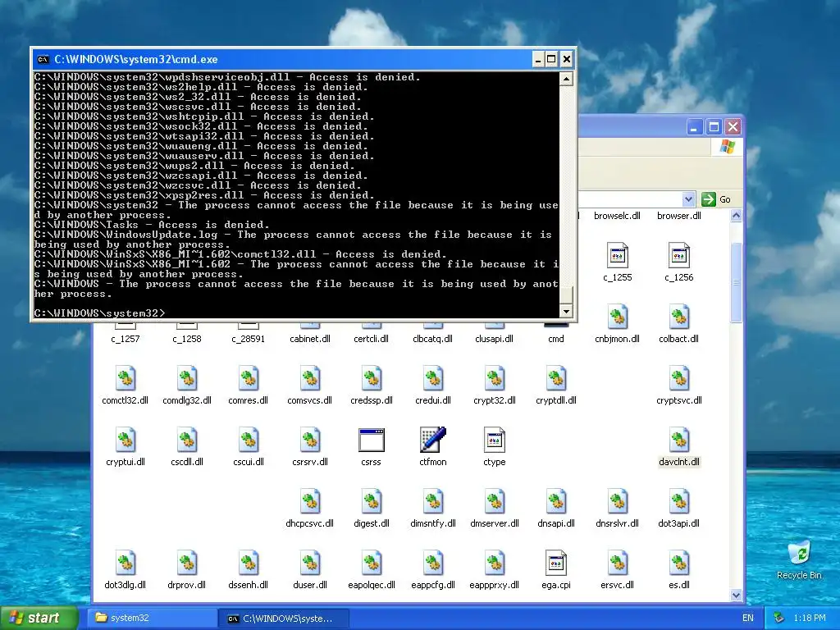840x630 pixels.
Task: Click the system tray notification icon
Action: pyautogui.click(x=779, y=619)
